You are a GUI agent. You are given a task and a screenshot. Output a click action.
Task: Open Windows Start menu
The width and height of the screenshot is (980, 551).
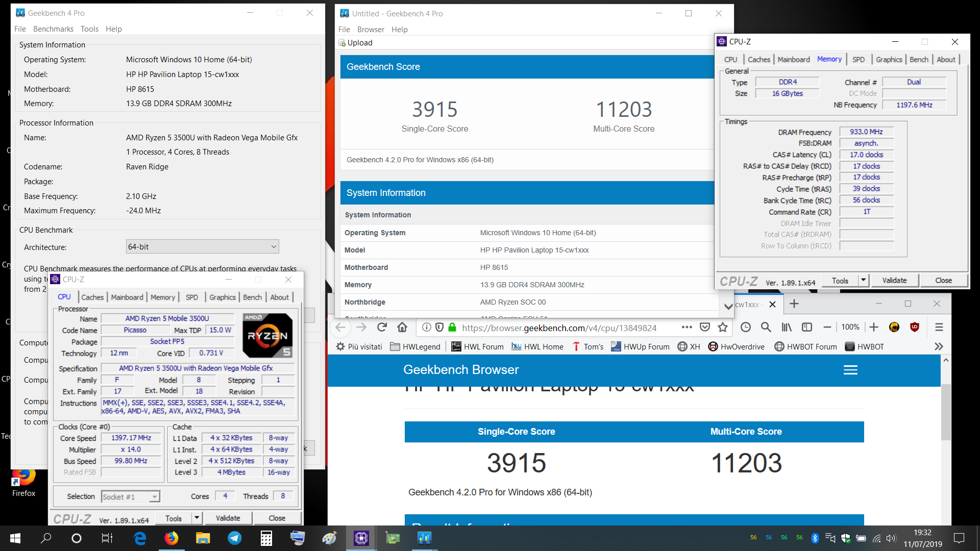point(15,538)
